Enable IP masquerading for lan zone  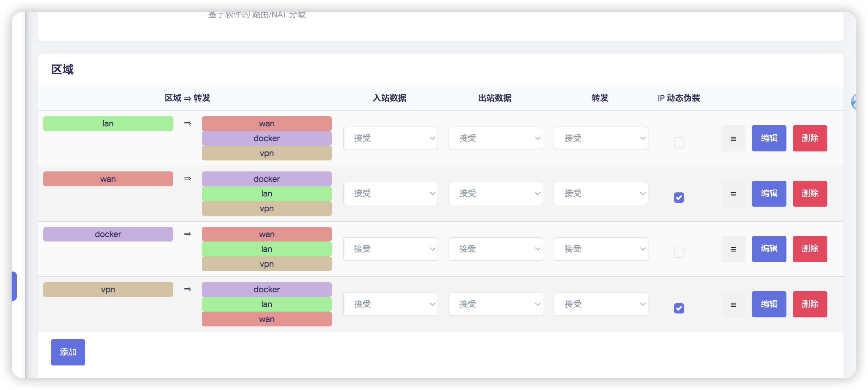click(679, 142)
